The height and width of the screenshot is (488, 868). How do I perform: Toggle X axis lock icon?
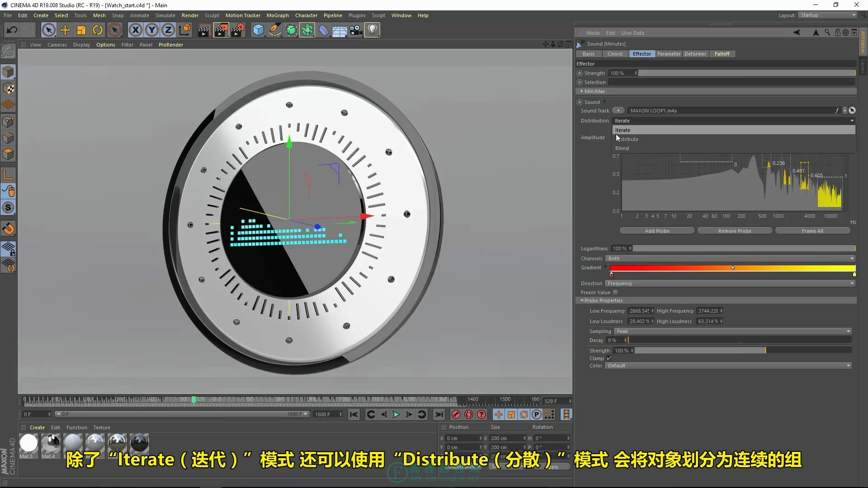coord(135,30)
